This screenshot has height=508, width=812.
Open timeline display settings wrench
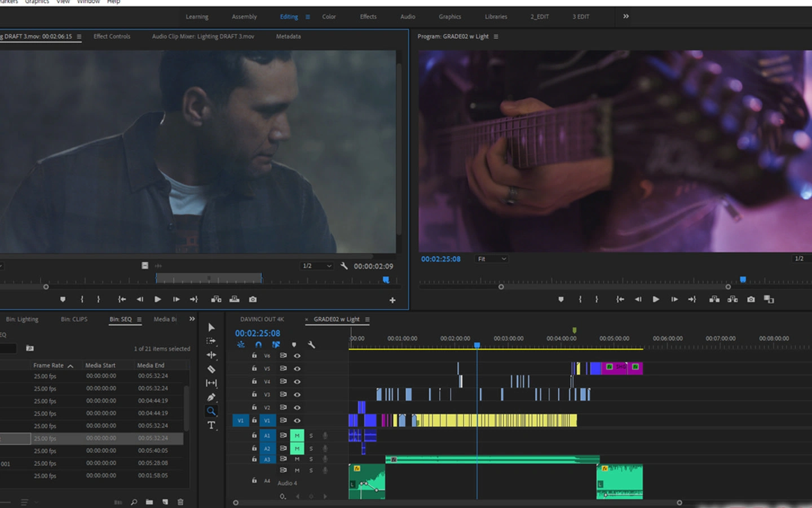coord(311,344)
